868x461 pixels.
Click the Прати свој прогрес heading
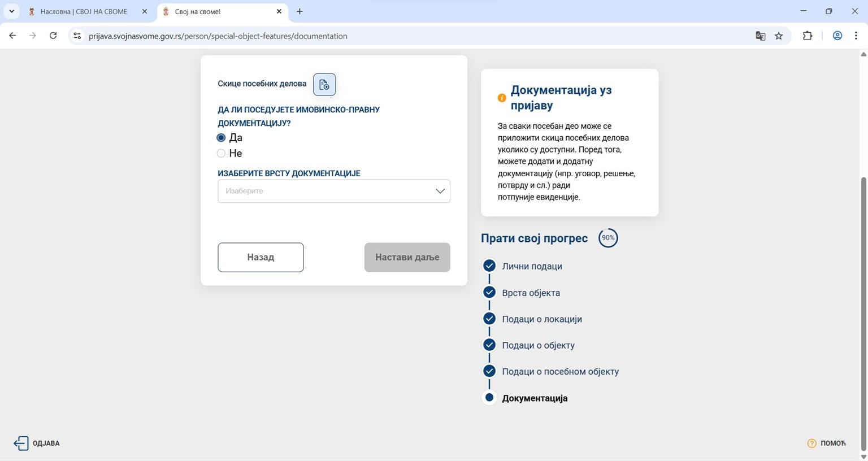click(534, 238)
